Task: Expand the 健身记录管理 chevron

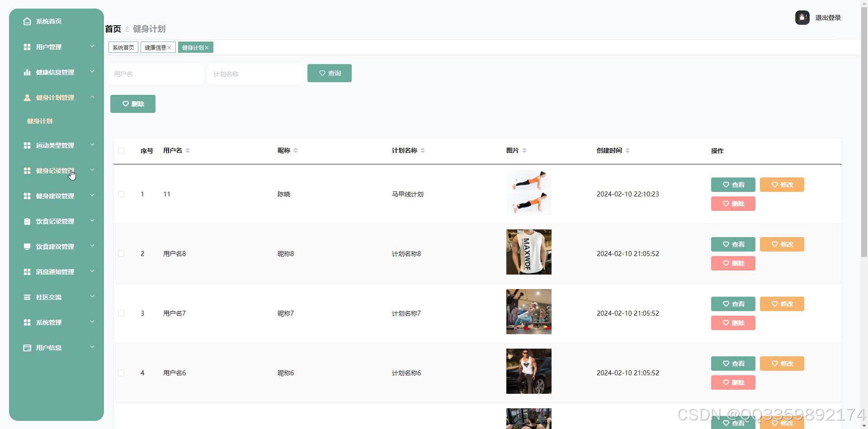Action: pos(92,170)
